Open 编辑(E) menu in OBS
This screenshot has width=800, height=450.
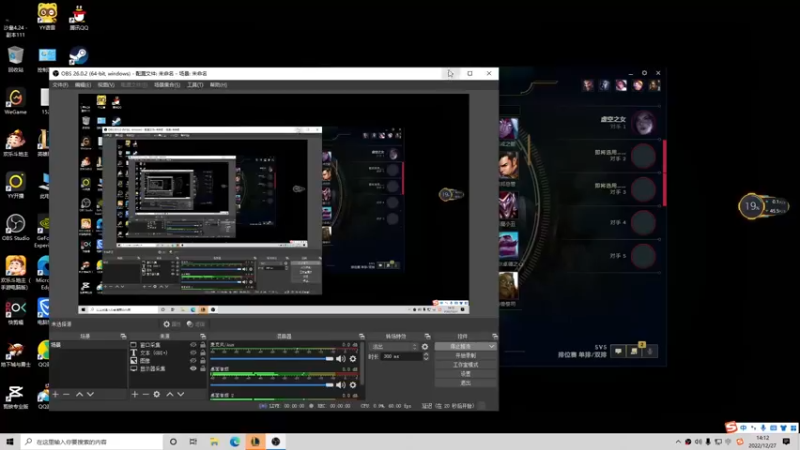click(83, 85)
